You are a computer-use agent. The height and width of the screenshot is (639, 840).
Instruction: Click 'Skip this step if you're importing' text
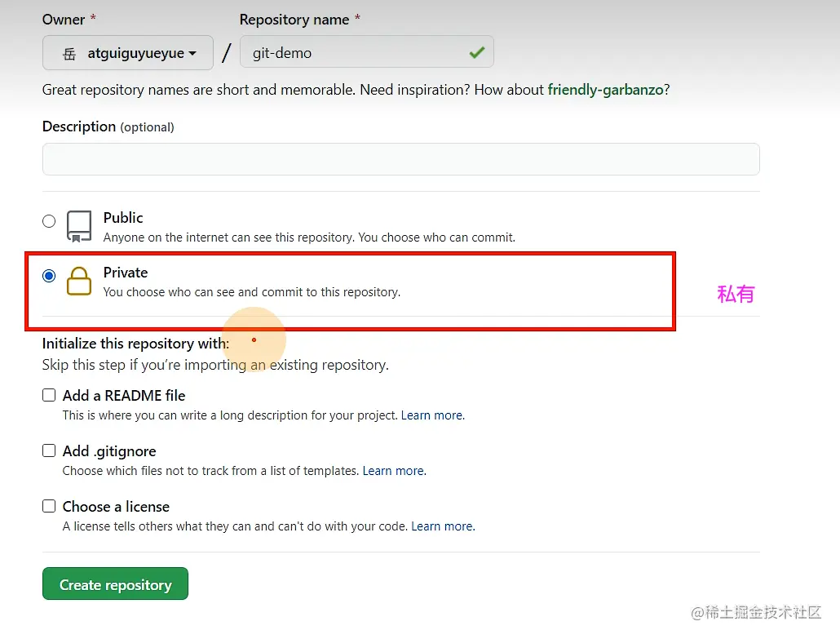215,365
